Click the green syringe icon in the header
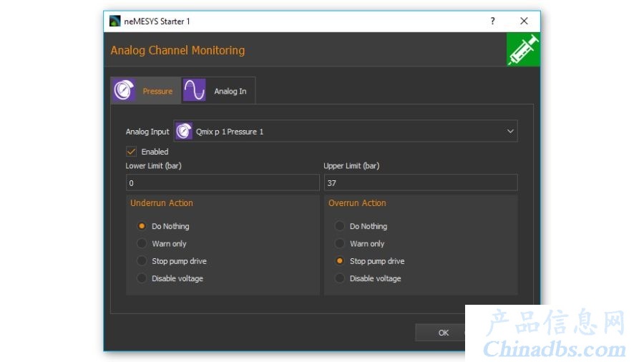 pos(523,49)
